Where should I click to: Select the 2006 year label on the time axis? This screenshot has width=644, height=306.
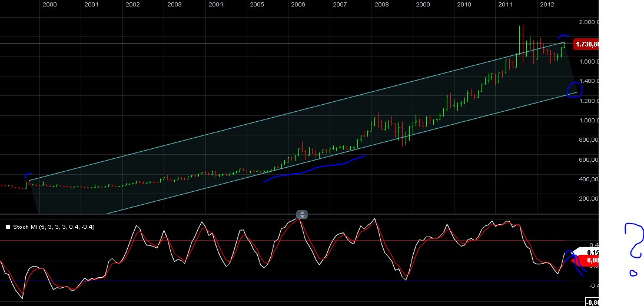(x=298, y=5)
